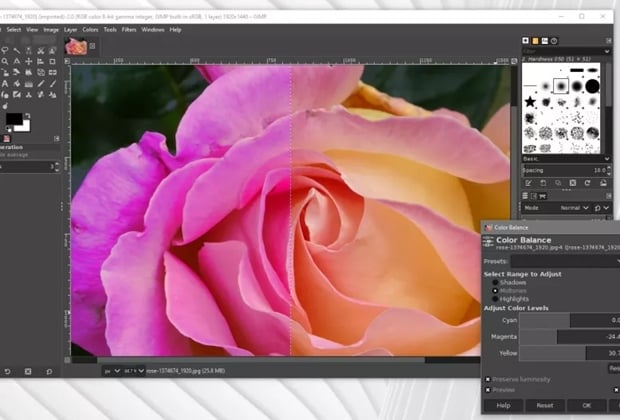This screenshot has width=620, height=420.
Task: Select the Flip tool
Action: point(52,72)
